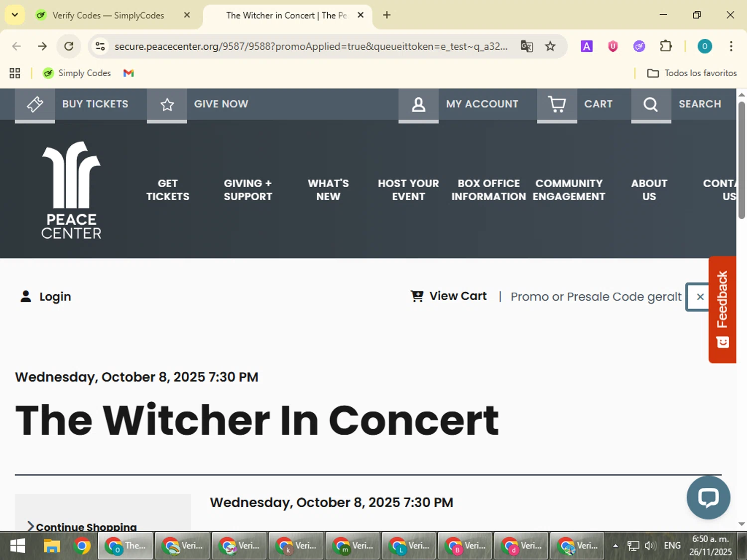This screenshot has height=560, width=747.
Task: Open the purple round extension icon
Action: coord(639,46)
